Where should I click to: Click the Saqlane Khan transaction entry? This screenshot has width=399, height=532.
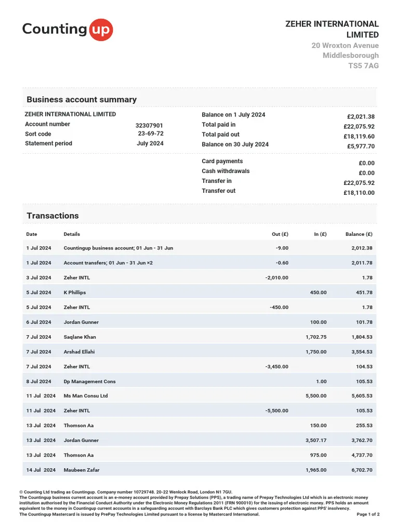click(79, 337)
